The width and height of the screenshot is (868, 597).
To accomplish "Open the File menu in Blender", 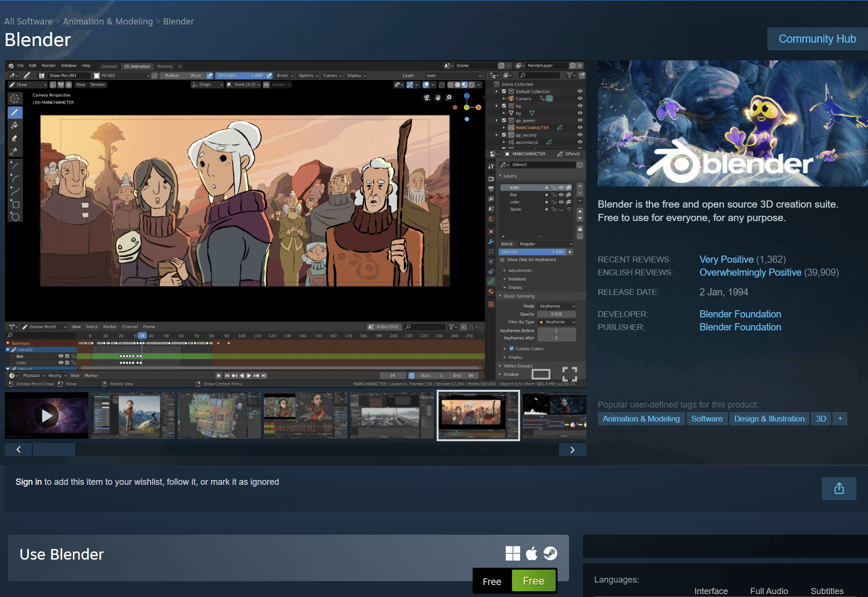I will [x=20, y=66].
